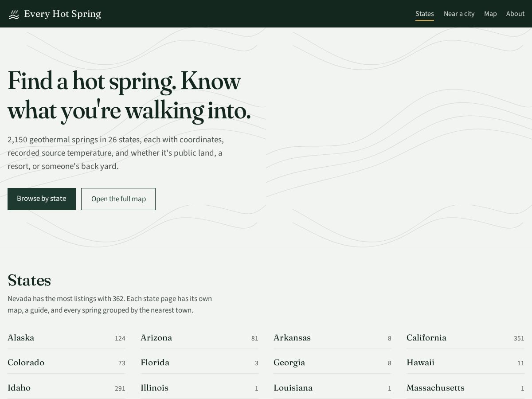Click the count 3 beside Florida
Image resolution: width=532 pixels, height=399 pixels.
coord(257,363)
